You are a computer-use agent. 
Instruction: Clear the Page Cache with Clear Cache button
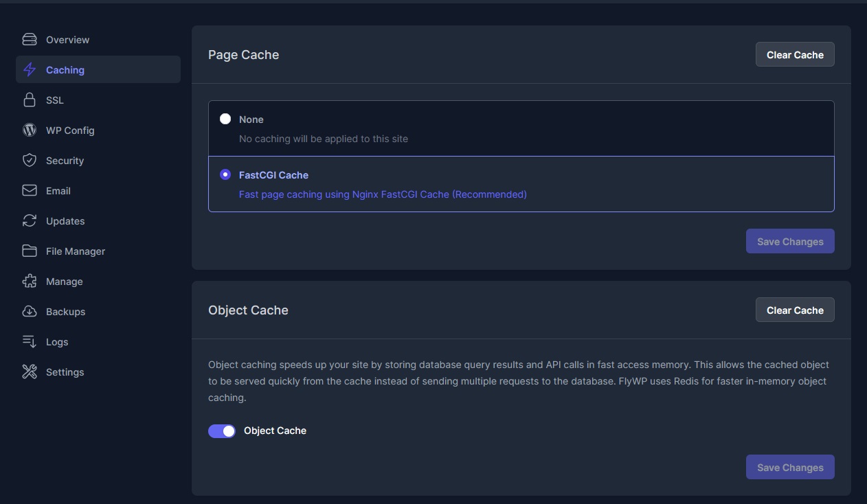[x=795, y=55]
